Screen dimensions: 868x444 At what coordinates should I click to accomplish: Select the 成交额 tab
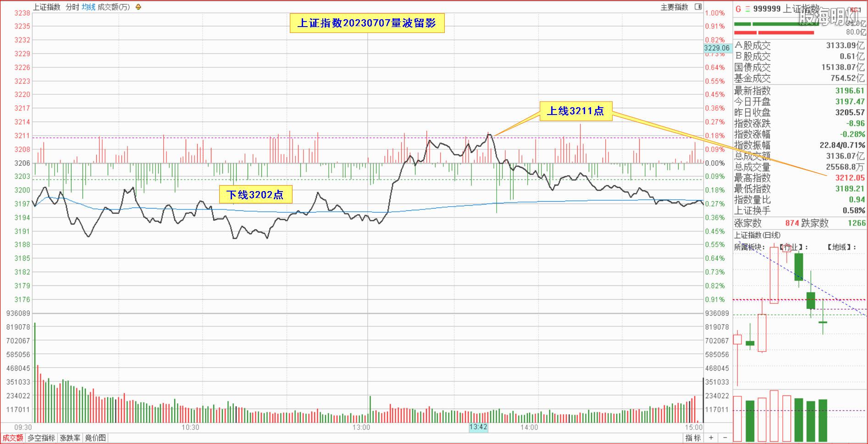point(13,438)
